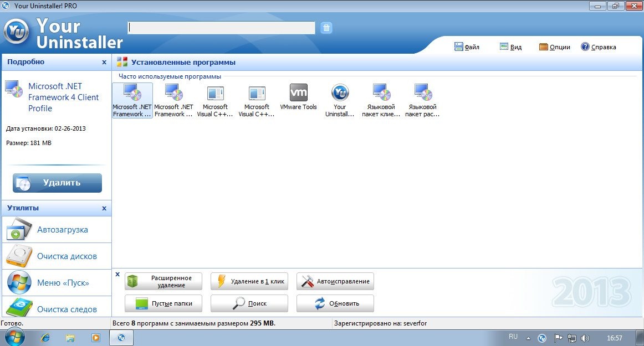Click the Размер: 181 MB text

(29, 143)
